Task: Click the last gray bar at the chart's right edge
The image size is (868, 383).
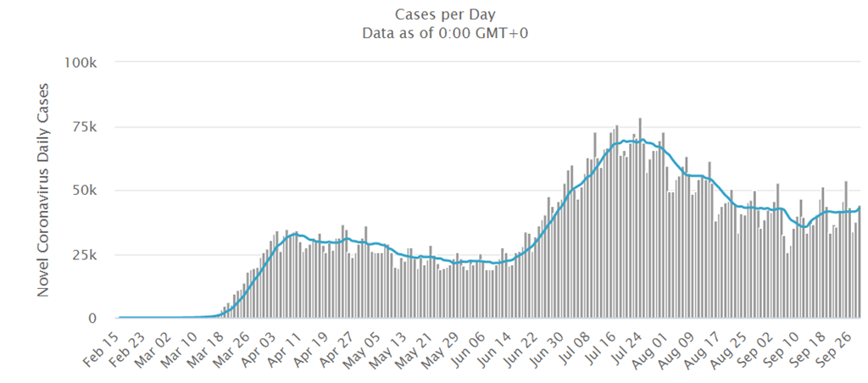Action: click(x=860, y=263)
